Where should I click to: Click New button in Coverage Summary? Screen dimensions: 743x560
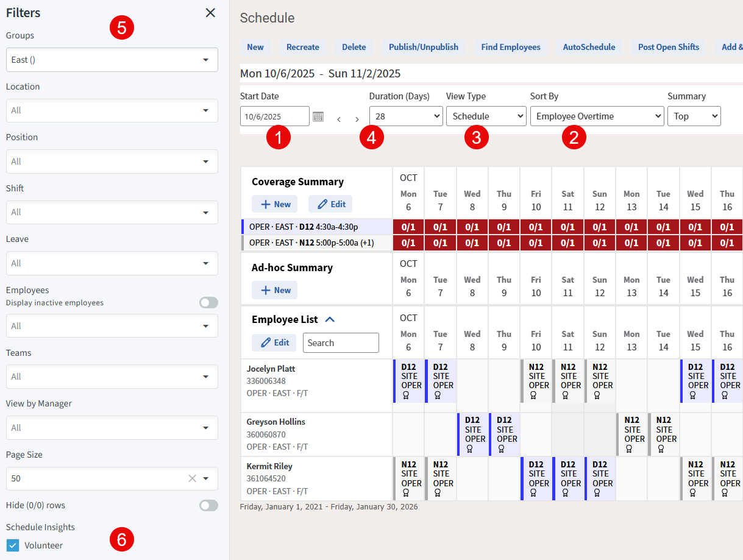[x=275, y=204]
